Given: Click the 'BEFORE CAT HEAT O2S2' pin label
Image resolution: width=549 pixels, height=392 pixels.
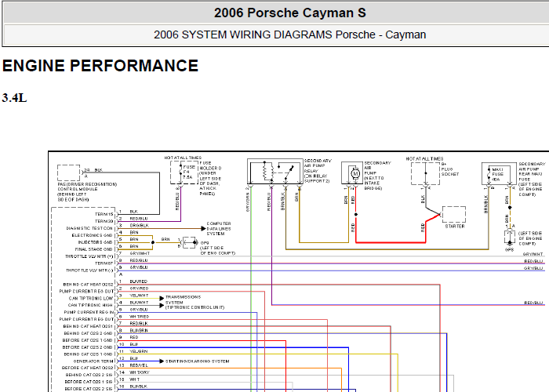Looking at the screenshot, I should [88, 368].
